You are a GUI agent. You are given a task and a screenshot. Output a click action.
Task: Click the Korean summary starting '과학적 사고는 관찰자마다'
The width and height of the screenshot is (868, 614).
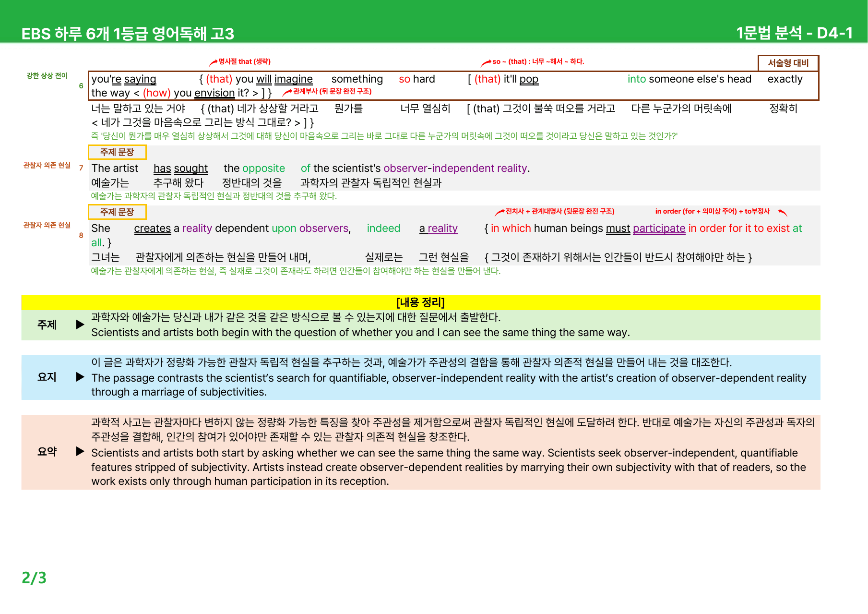pos(453,430)
